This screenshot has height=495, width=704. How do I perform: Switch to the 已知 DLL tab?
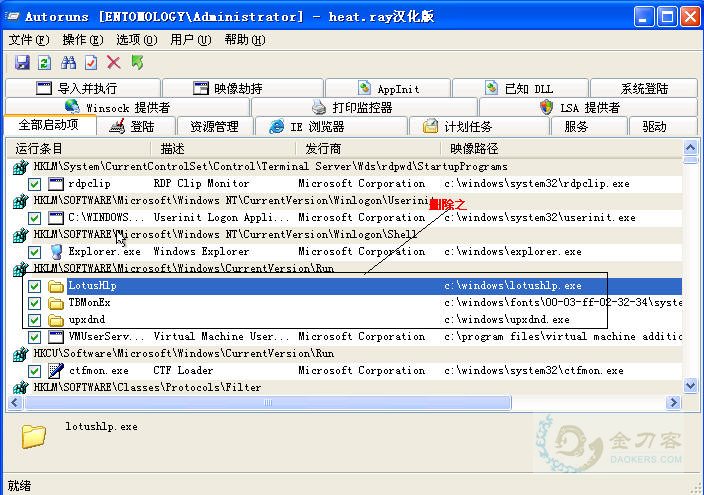click(x=520, y=88)
